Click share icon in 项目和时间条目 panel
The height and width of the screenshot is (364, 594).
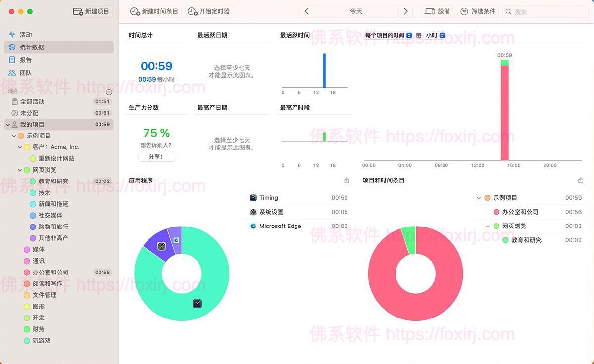click(x=581, y=181)
